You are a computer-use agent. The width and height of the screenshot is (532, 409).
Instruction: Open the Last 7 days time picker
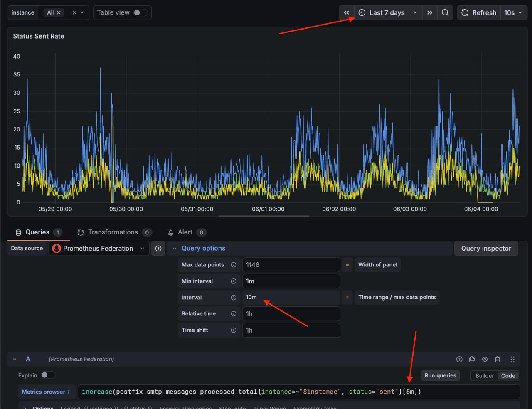(388, 13)
